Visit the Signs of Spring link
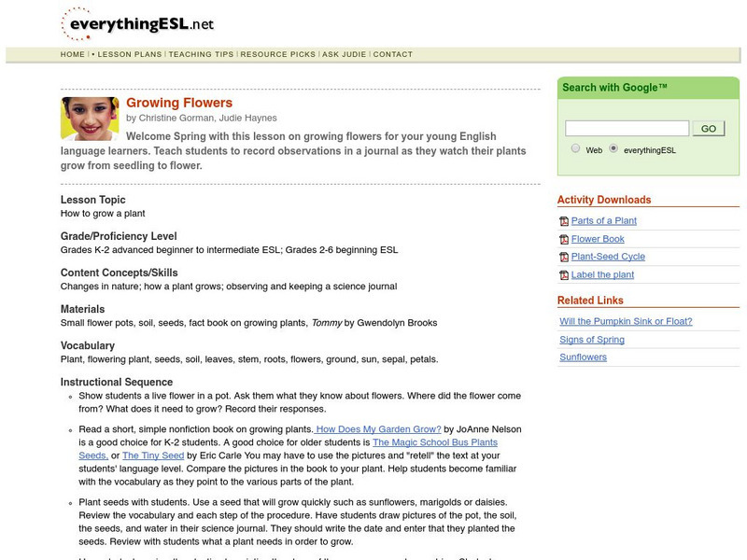 point(592,340)
